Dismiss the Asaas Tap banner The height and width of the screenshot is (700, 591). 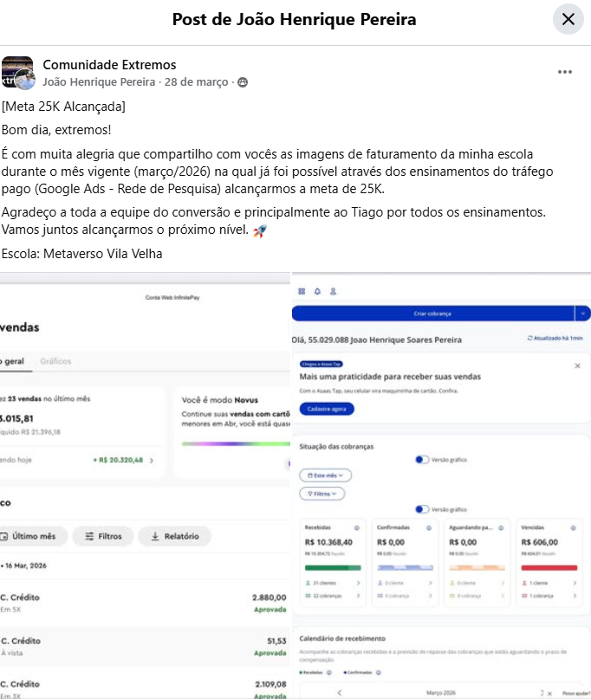point(577,366)
